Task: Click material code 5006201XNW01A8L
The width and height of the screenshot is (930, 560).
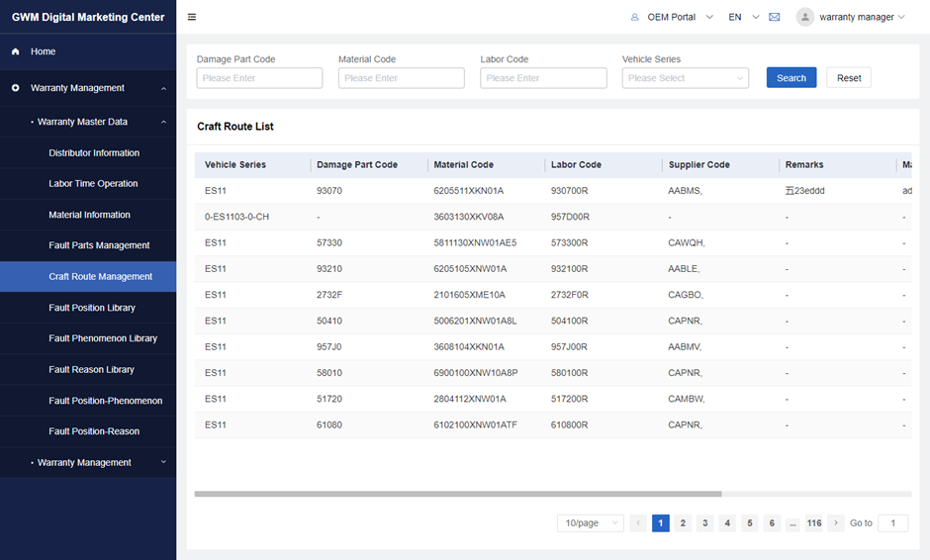Action: (x=475, y=321)
